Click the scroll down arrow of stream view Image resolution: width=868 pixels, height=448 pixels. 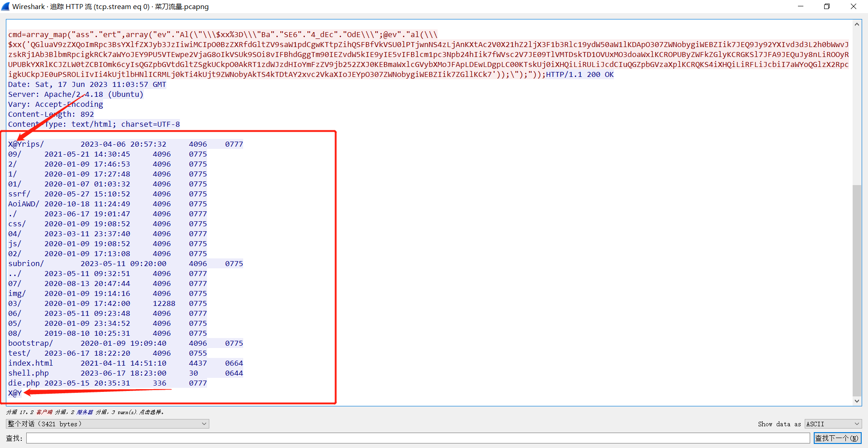(x=857, y=401)
